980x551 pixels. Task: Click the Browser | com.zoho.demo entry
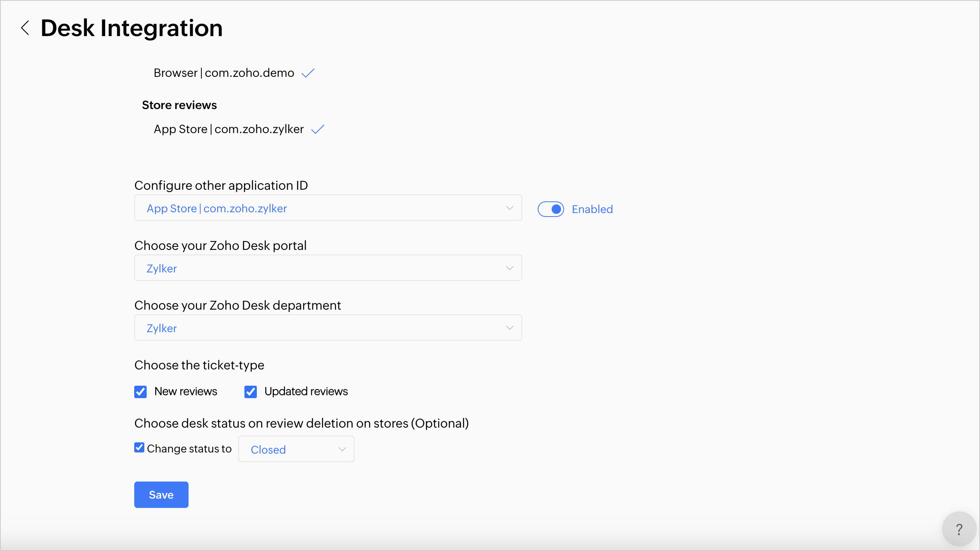coord(224,73)
